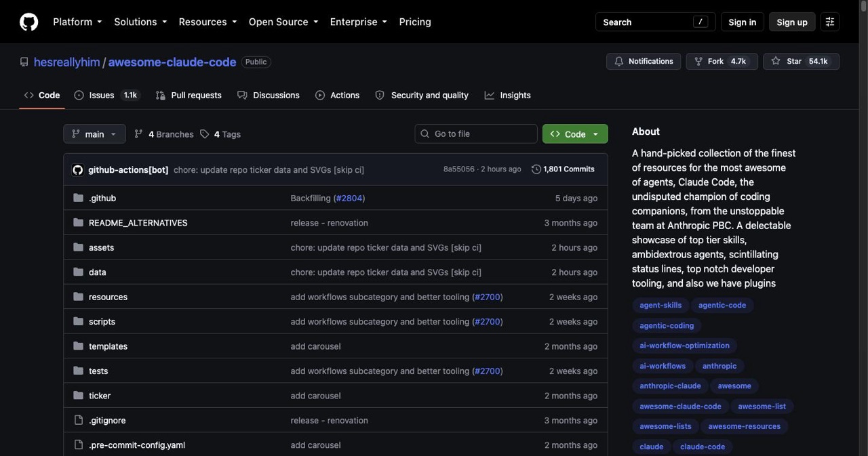Click the claude-code topic tag

coord(703,447)
